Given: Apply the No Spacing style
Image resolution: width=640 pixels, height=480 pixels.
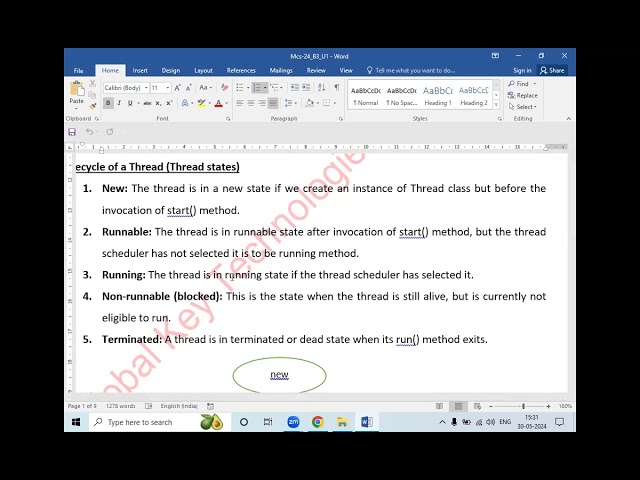Looking at the screenshot, I should click(x=402, y=96).
